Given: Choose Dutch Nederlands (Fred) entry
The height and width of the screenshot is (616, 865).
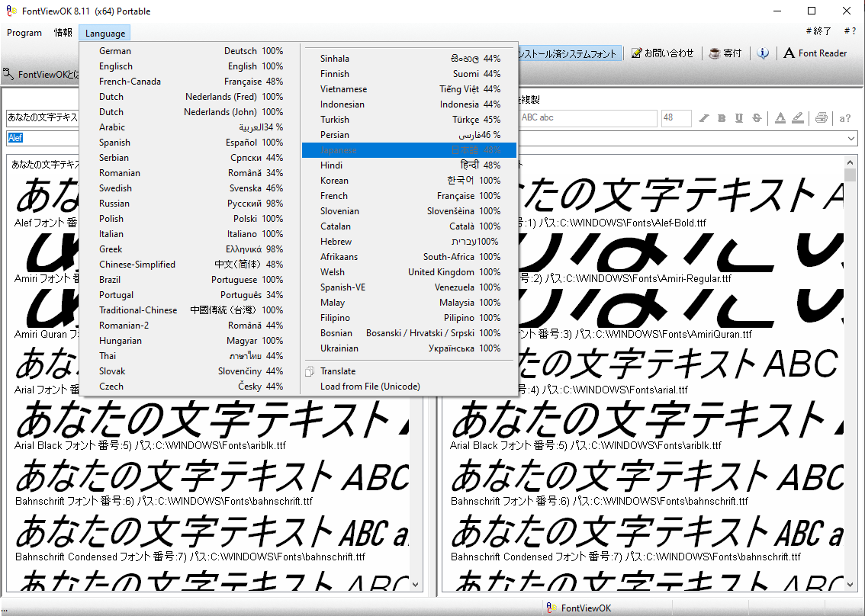Looking at the screenshot, I should tap(191, 97).
